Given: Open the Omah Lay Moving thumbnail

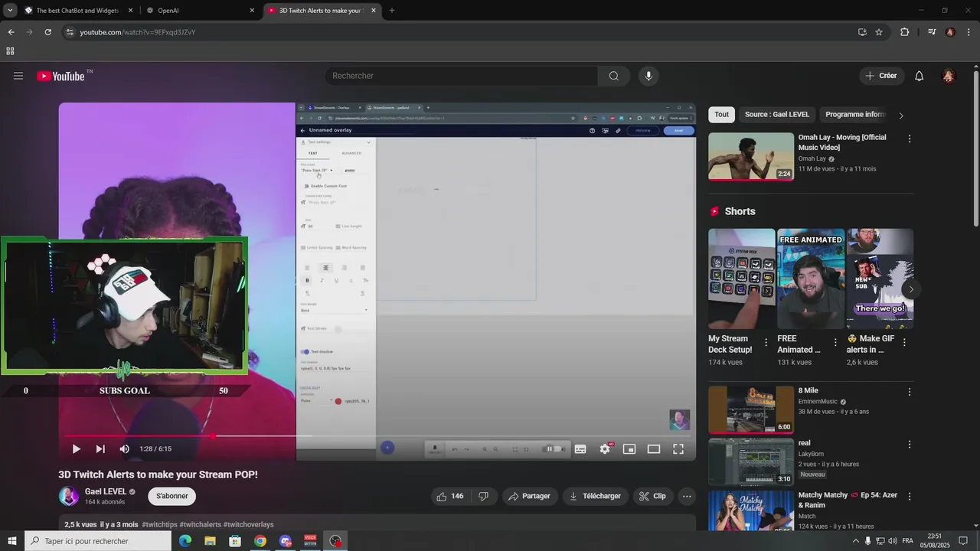Looking at the screenshot, I should click(x=751, y=157).
